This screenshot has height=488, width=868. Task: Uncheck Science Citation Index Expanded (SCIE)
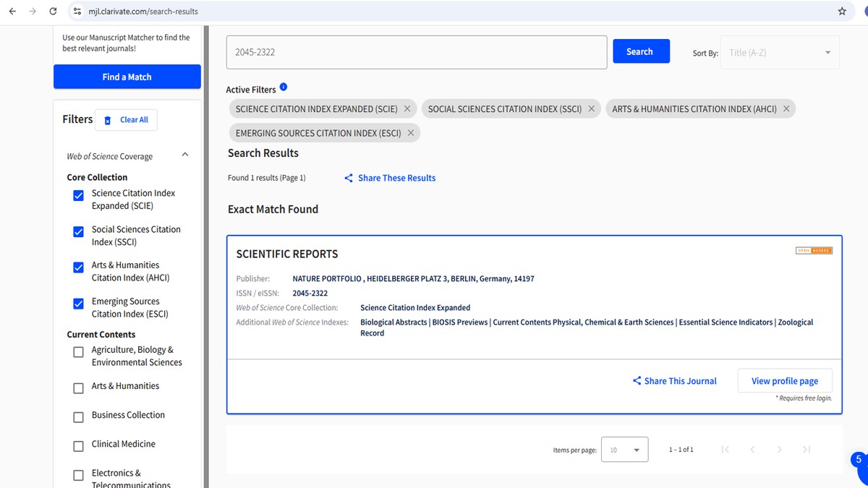[x=79, y=196]
